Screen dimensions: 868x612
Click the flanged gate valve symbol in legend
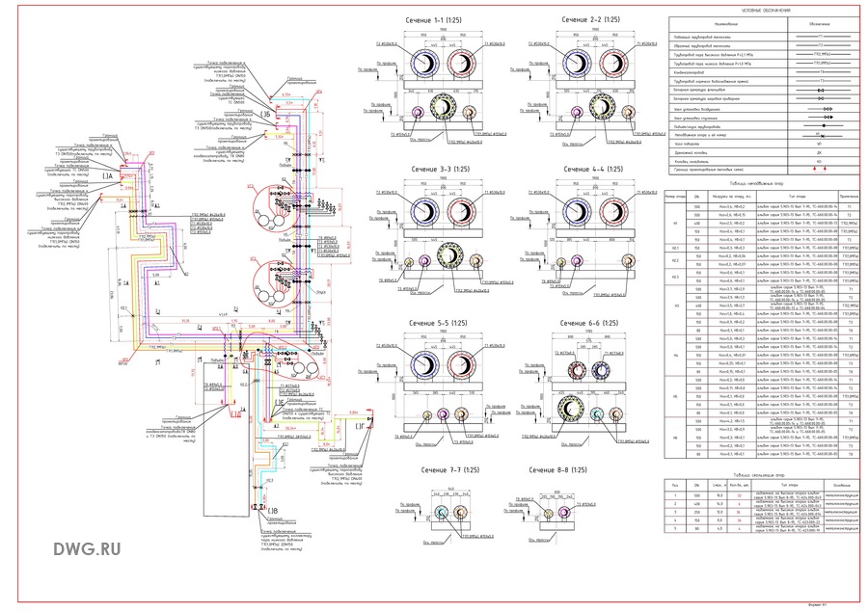[821, 90]
